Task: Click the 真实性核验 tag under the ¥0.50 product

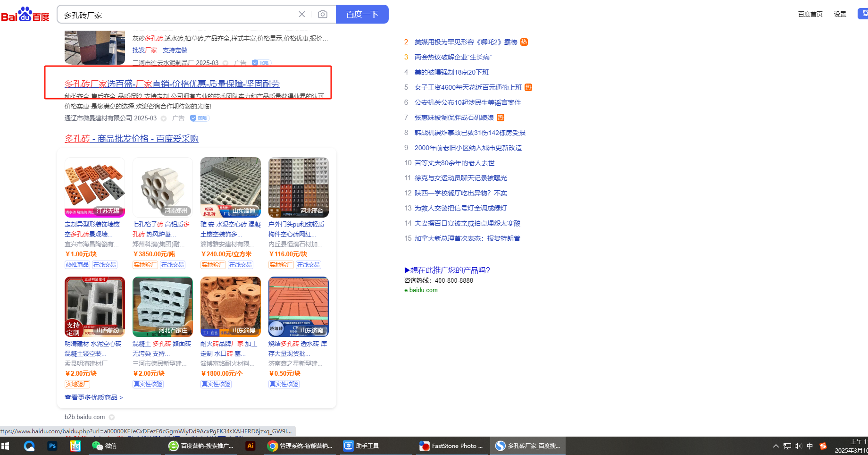Action: [284, 384]
